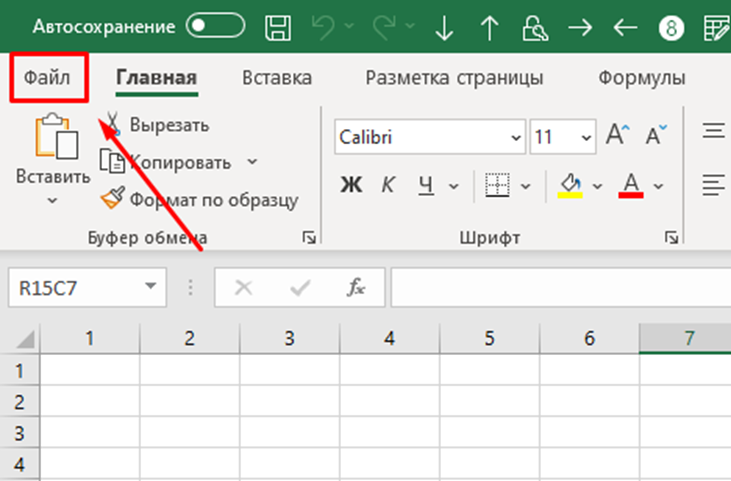Click Формат по образцу format painter
The height and width of the screenshot is (481, 731).
200,199
